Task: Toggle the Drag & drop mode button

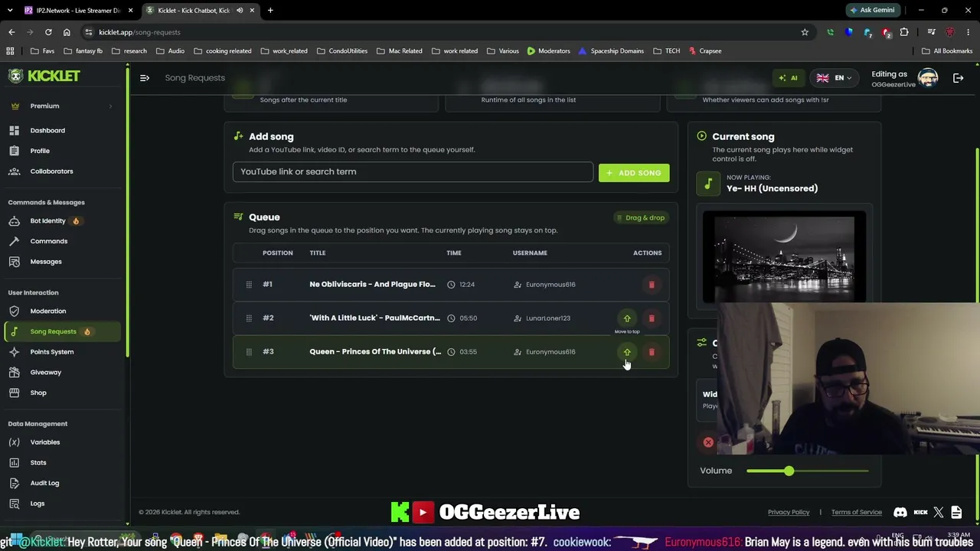Action: click(641, 217)
